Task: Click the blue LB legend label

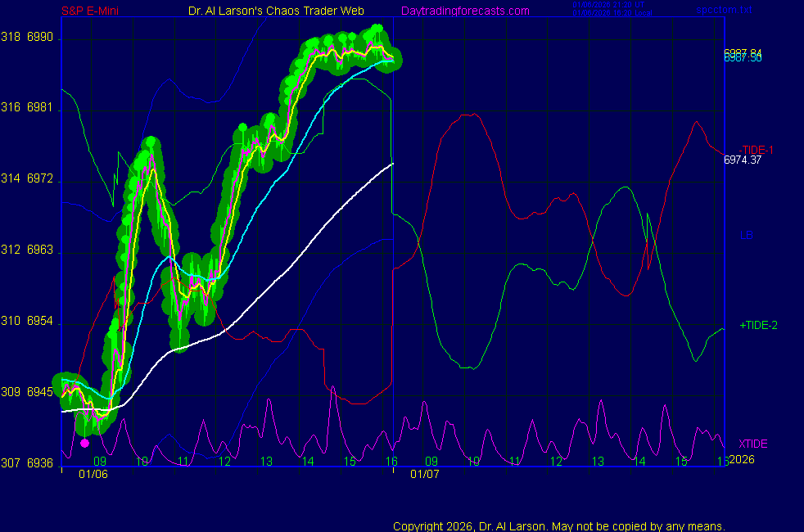Action: pyautogui.click(x=746, y=236)
